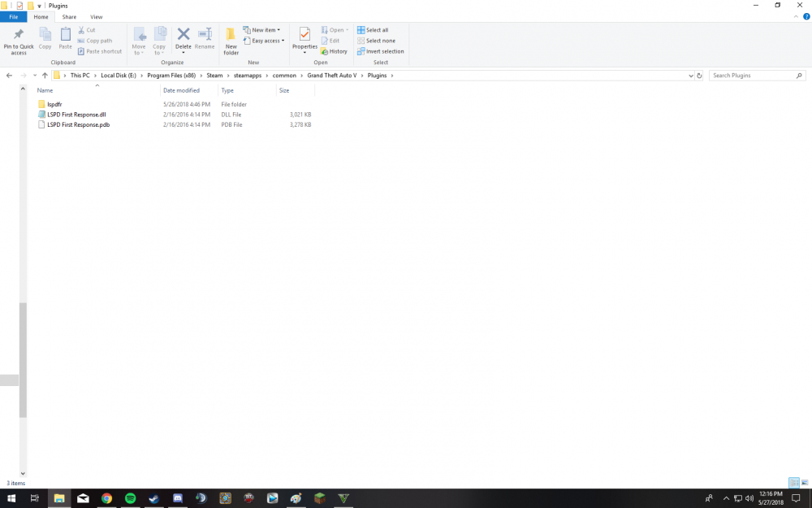Click the Paste clipboard icon
This screenshot has width=812, height=508.
[x=65, y=35]
